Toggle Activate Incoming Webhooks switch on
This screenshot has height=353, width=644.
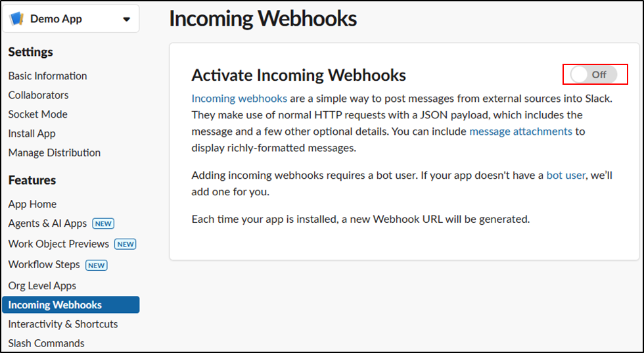[594, 75]
